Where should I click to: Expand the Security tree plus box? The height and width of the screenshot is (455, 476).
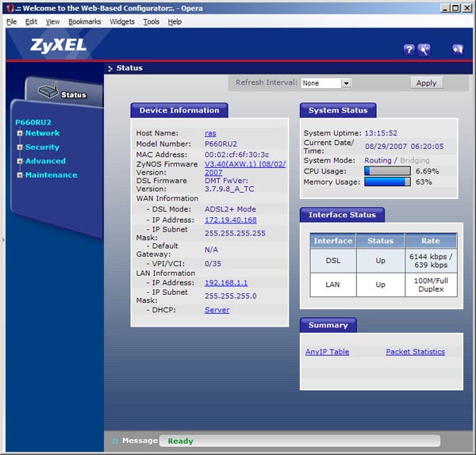[x=20, y=147]
